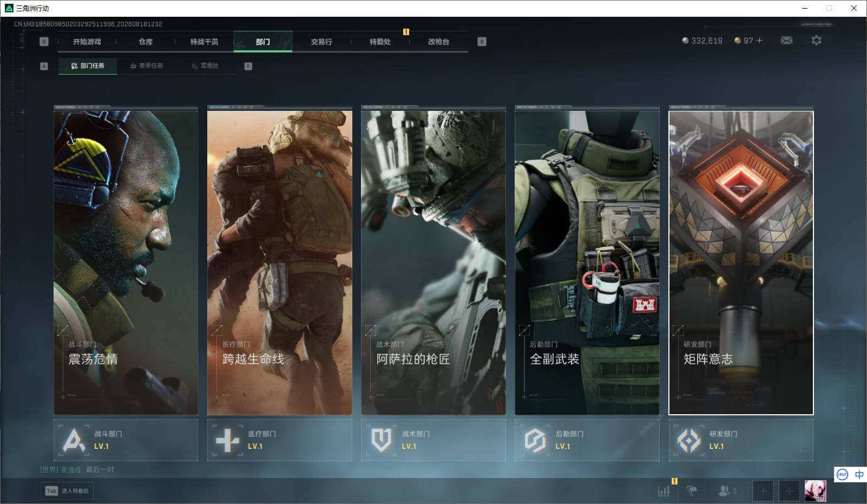Switch to 改枪台 gunsmith tab

click(x=438, y=42)
